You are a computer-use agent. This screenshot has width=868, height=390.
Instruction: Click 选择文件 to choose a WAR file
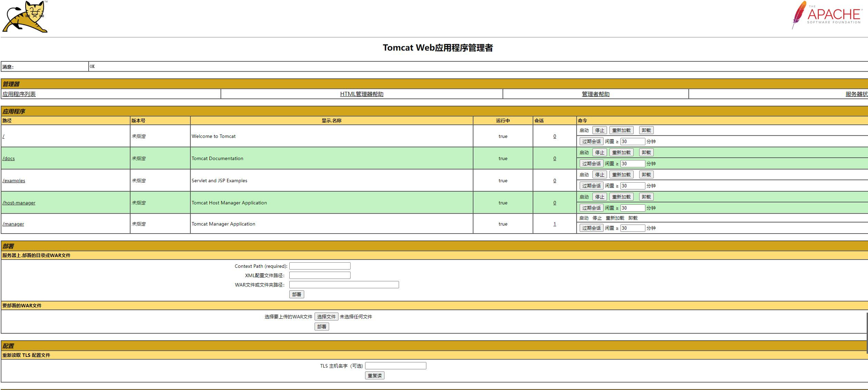[x=326, y=317]
